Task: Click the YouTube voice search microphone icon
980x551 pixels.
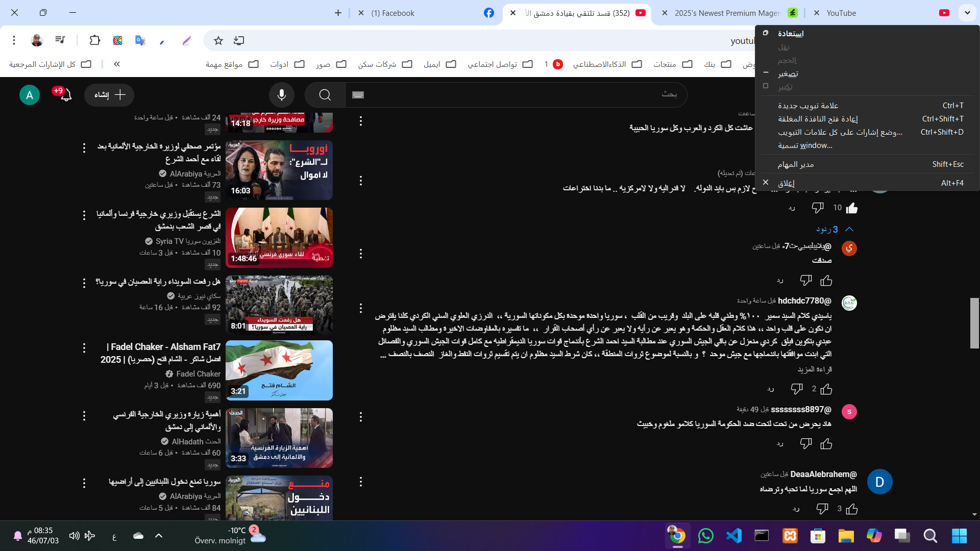Action: 282,95
